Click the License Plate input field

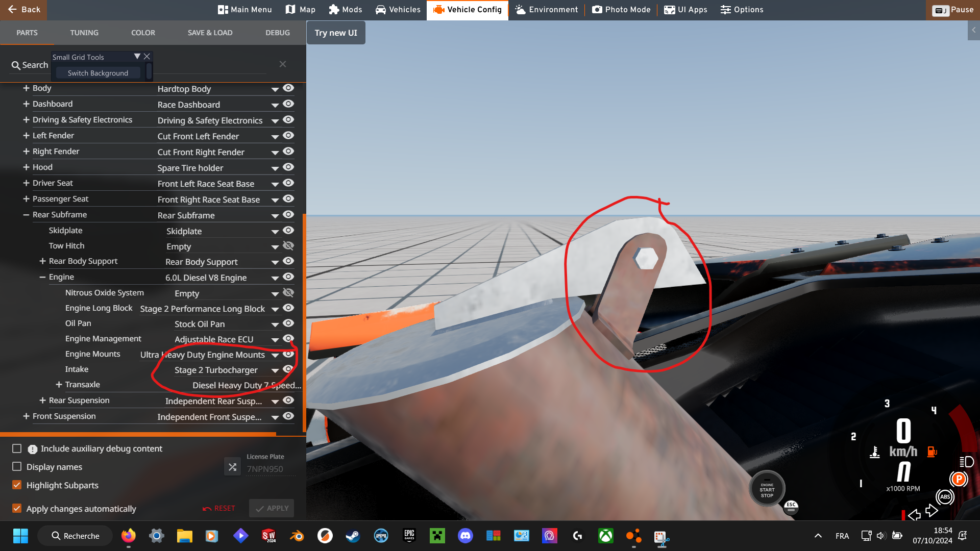271,469
